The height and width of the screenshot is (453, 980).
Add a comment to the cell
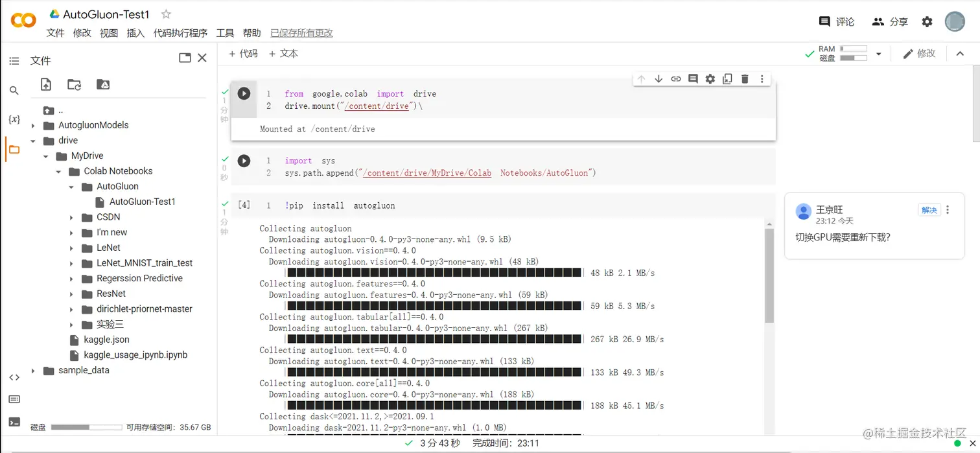(693, 79)
